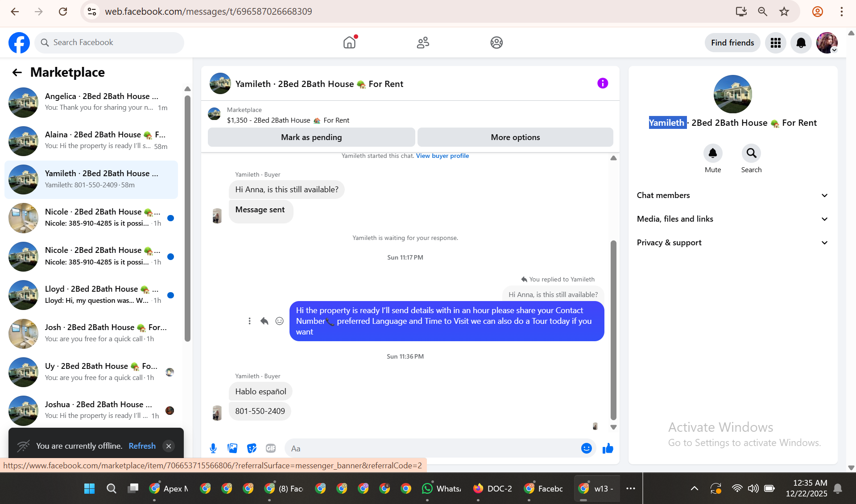The height and width of the screenshot is (504, 856).
Task: Search in conversation using the magnifier icon
Action: (x=751, y=153)
